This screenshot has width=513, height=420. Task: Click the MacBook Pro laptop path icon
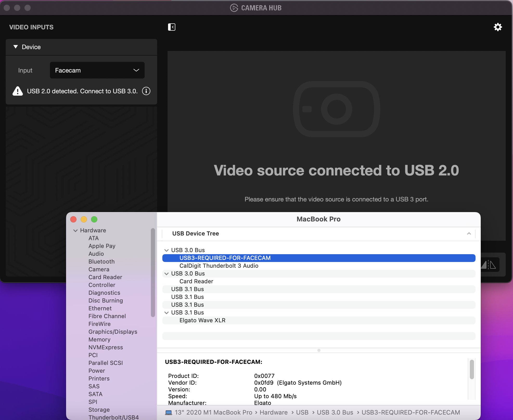coord(169,412)
